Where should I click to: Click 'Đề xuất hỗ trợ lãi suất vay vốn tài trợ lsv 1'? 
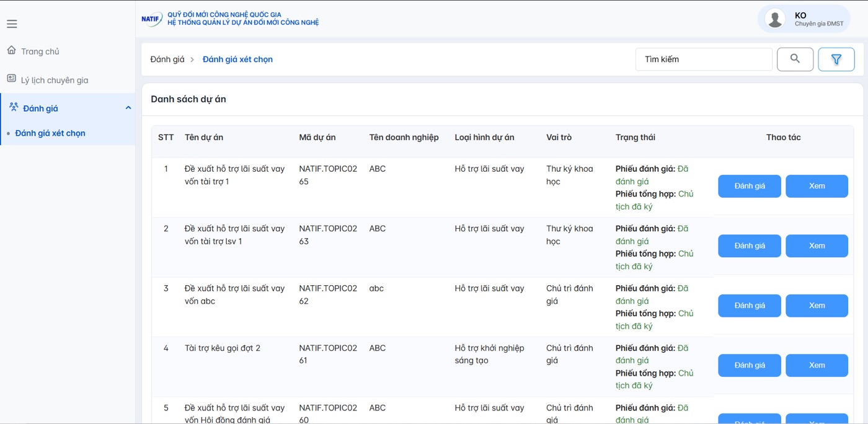pos(234,235)
